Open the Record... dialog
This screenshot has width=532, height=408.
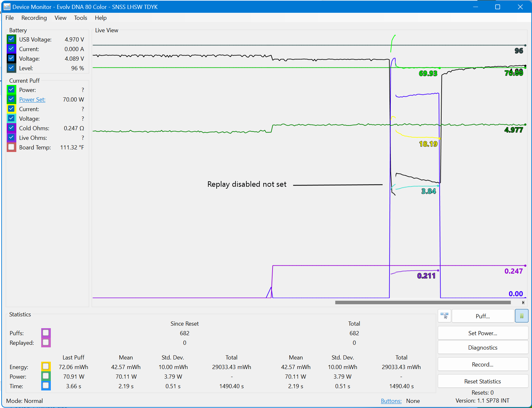pos(483,364)
